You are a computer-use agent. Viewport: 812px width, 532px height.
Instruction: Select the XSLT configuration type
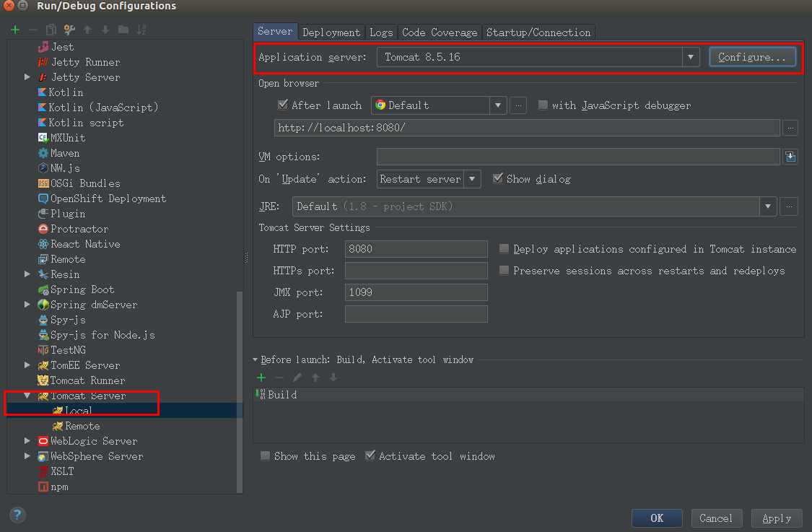click(x=56, y=471)
